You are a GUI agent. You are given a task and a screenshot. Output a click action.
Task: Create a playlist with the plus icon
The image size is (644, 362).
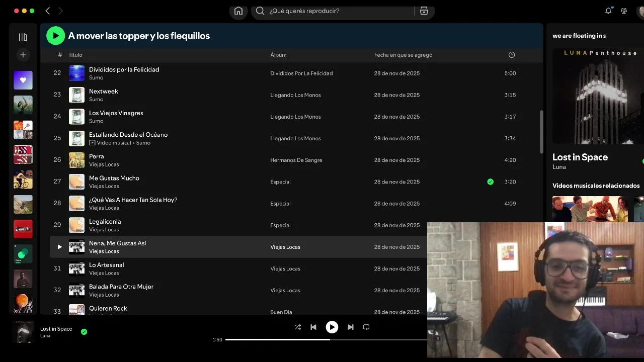pyautogui.click(x=23, y=55)
